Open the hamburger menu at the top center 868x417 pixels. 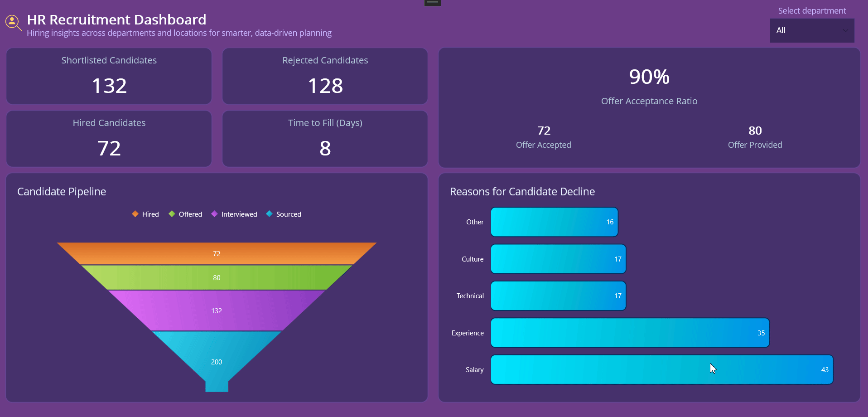pos(432,2)
